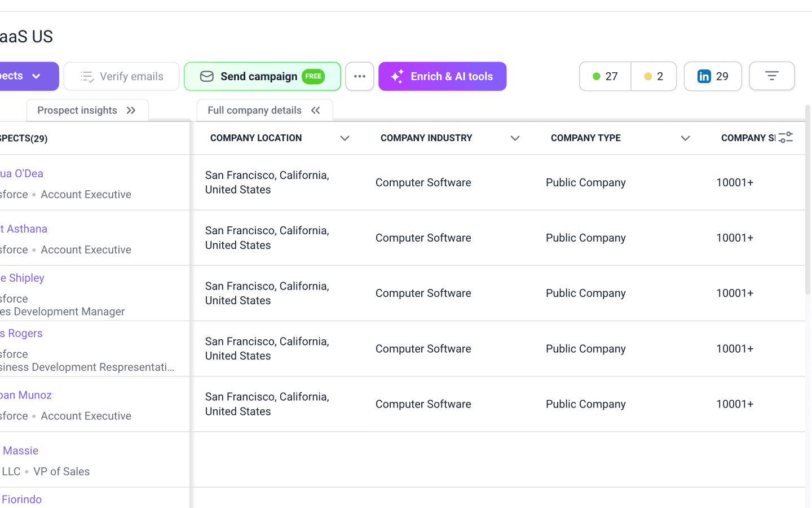Click Company Type header text
Screen dimensions: 812x508
[x=586, y=138]
